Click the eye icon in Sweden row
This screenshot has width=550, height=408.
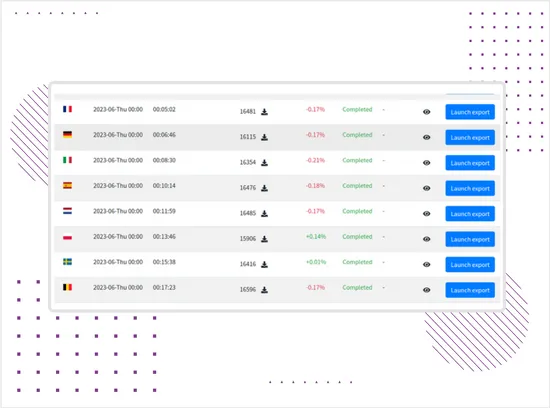pos(427,265)
